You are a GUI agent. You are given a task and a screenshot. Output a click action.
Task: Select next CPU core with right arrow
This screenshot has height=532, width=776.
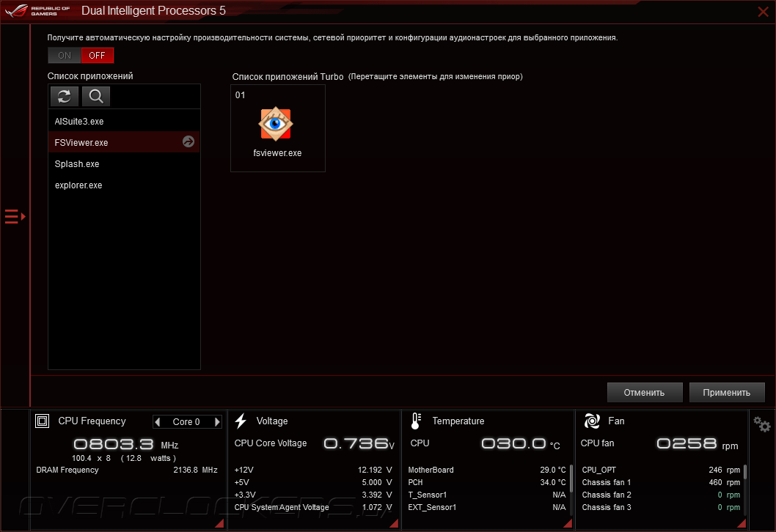click(x=217, y=422)
